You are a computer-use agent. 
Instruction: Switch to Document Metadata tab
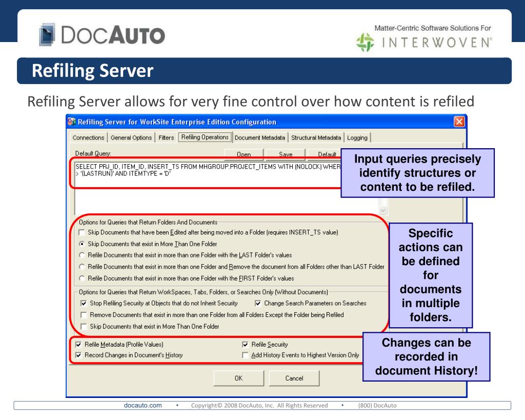[260, 137]
